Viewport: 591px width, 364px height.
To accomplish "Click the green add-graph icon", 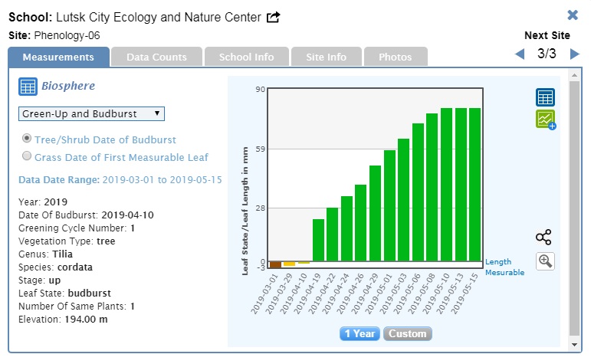I will click(545, 120).
